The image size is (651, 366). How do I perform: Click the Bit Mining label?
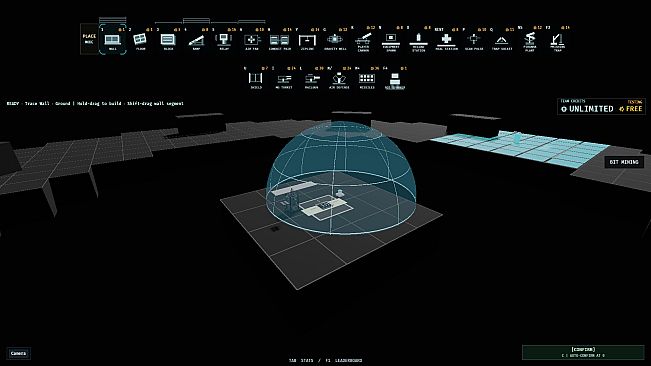coord(624,162)
